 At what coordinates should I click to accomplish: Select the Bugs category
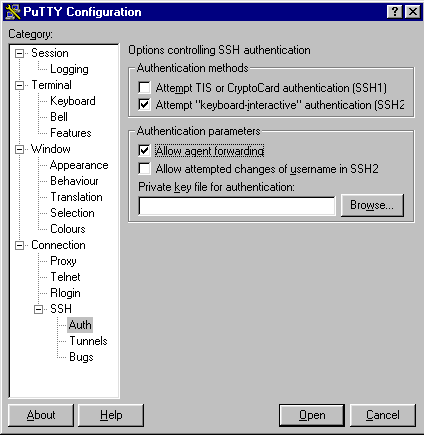pyautogui.click(x=81, y=357)
